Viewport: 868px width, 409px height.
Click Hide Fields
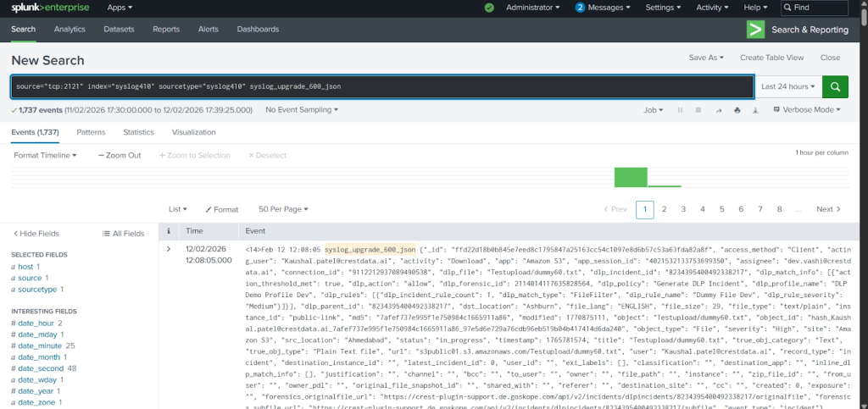tap(36, 234)
